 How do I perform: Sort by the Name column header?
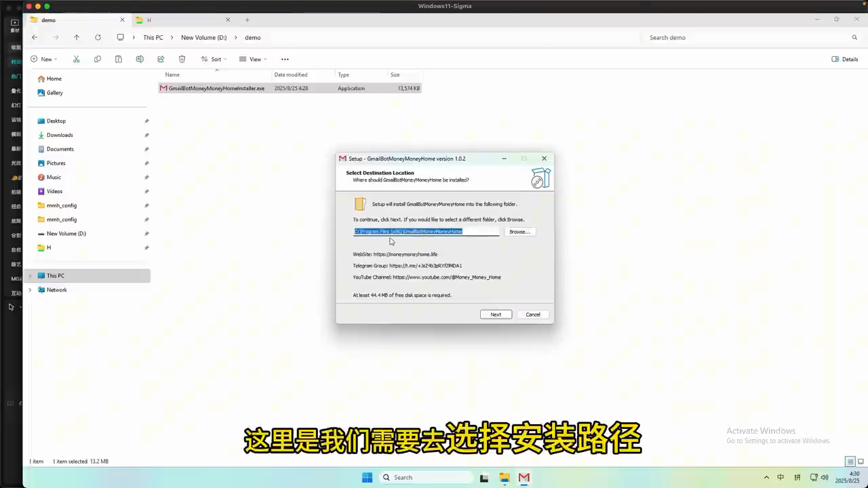216,75
